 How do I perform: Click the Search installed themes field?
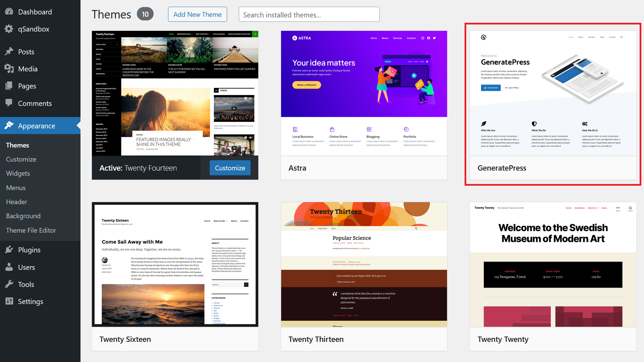click(309, 14)
